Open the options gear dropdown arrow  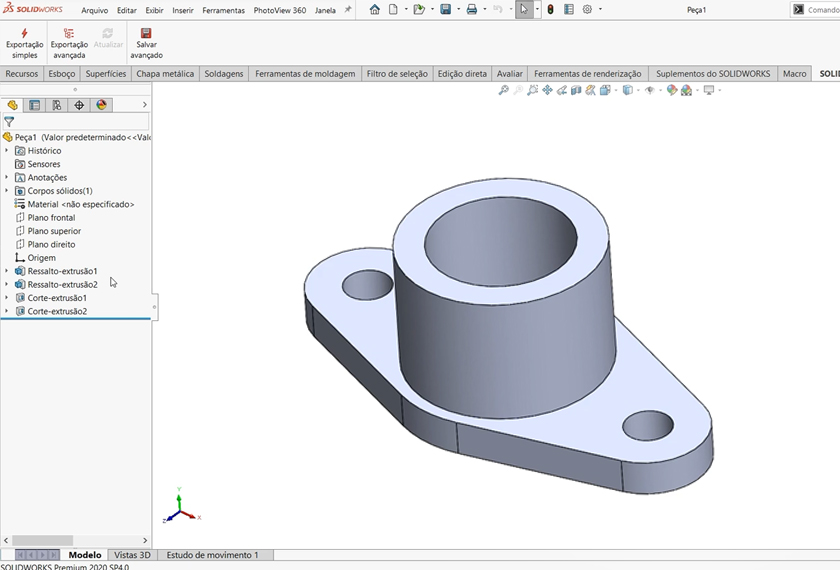[601, 10]
